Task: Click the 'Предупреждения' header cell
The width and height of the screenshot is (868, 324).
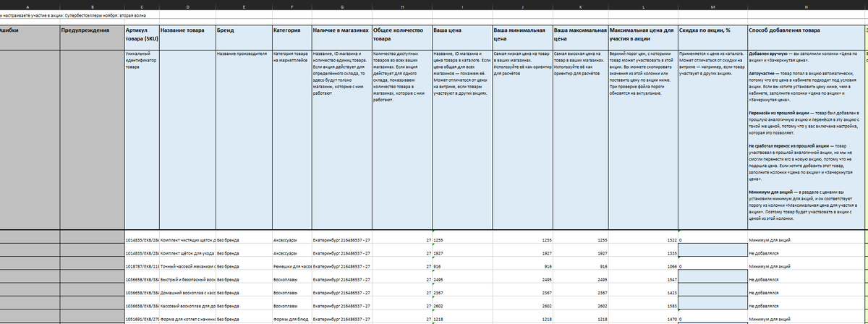Action: [x=91, y=36]
